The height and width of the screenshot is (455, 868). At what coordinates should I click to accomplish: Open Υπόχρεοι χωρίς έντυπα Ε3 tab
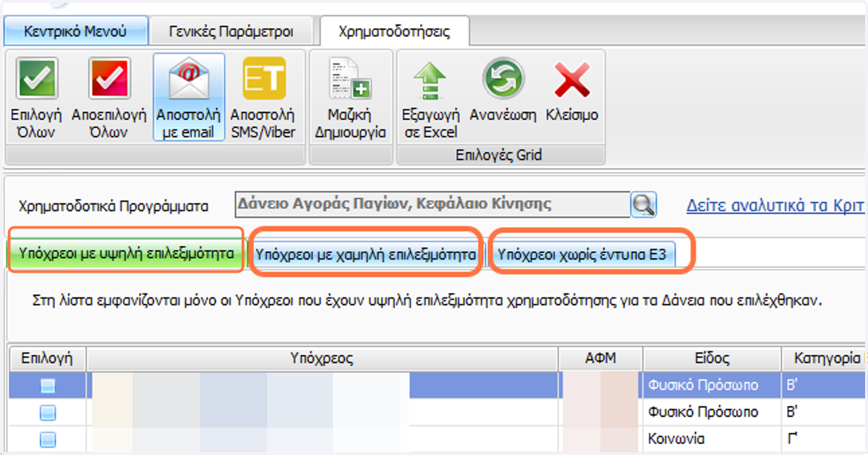(x=582, y=255)
